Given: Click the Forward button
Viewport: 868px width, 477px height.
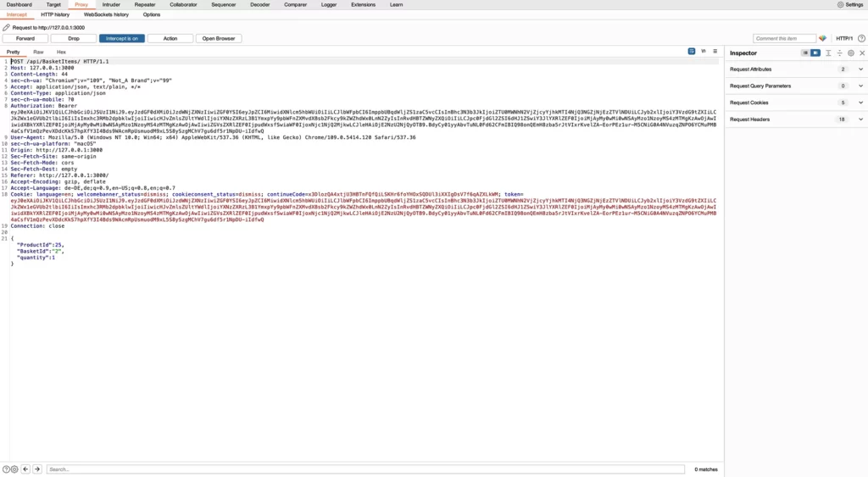Looking at the screenshot, I should [25, 38].
